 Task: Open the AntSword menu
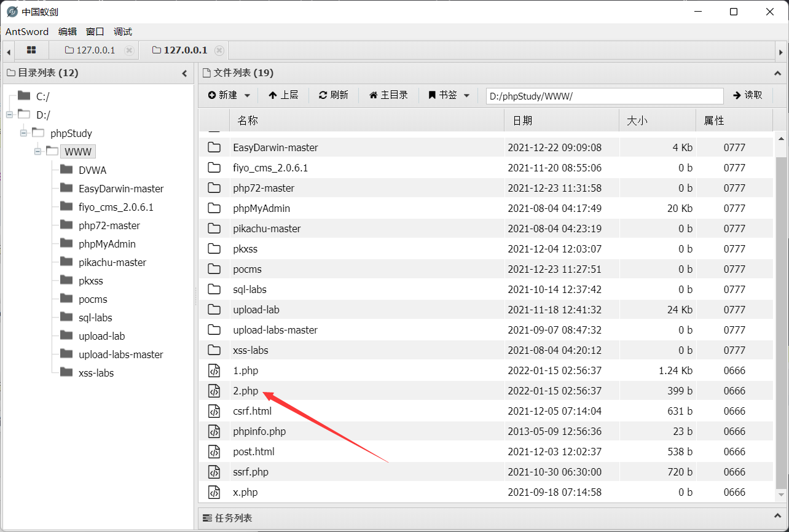27,32
